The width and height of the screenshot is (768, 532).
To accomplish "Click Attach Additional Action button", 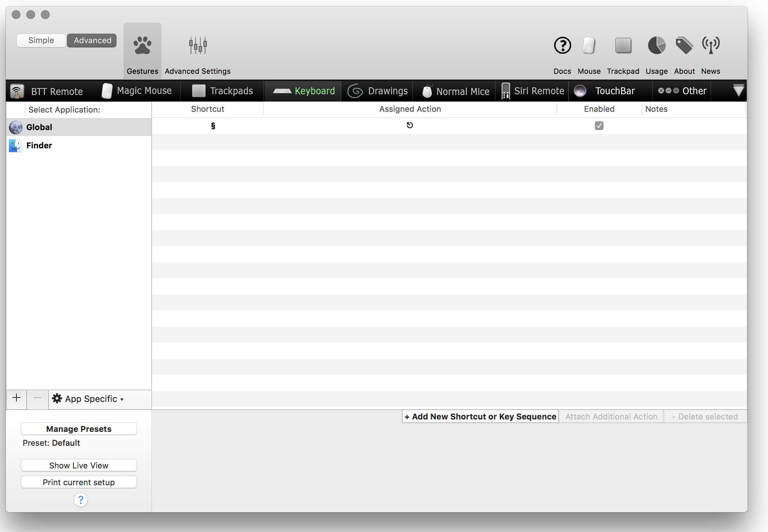I will (x=611, y=417).
